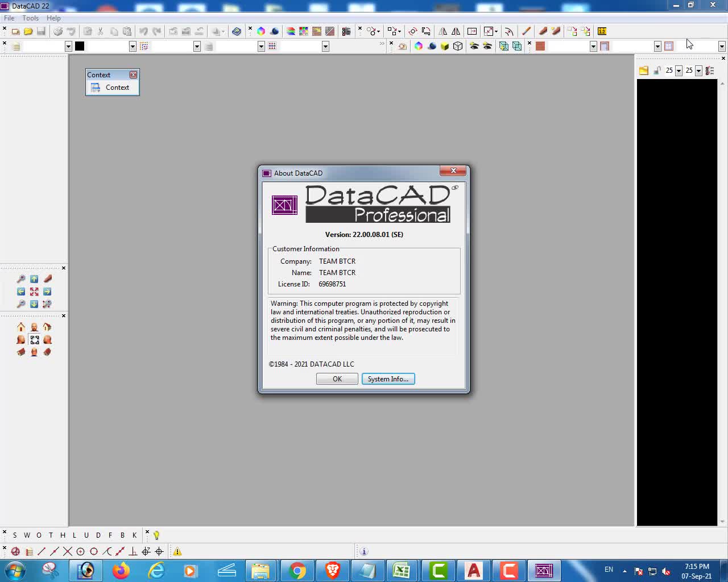Toggle the W option letter

point(27,535)
